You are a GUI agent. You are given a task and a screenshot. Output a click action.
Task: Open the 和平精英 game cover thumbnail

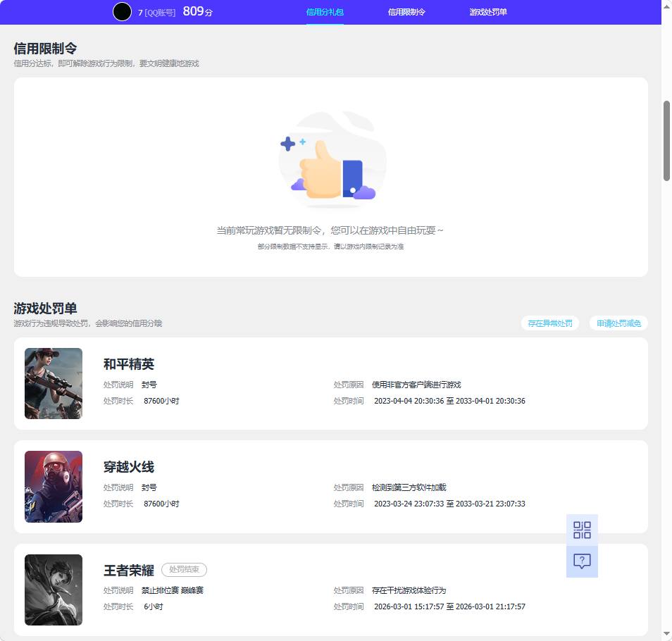point(54,383)
